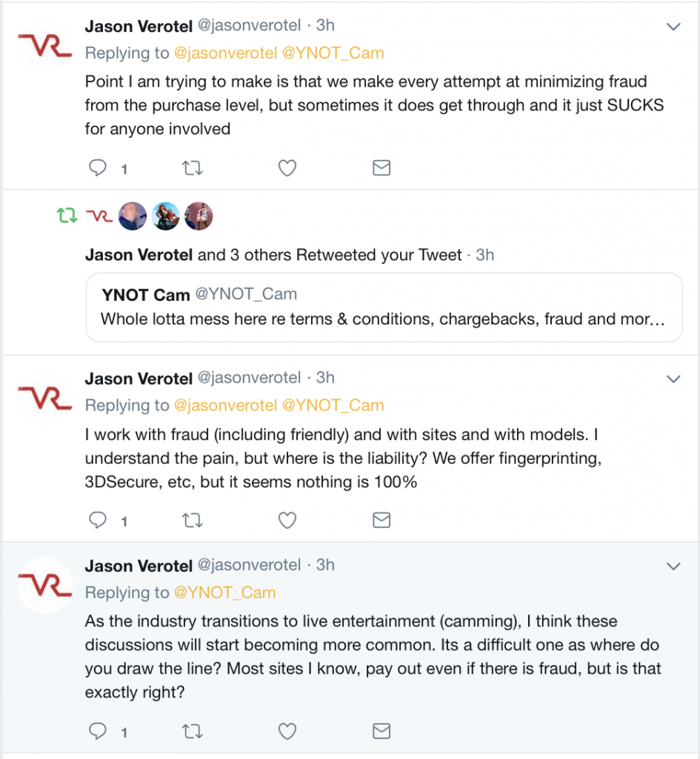
Task: Open the chevron menu on the last tweet
Action: click(673, 566)
